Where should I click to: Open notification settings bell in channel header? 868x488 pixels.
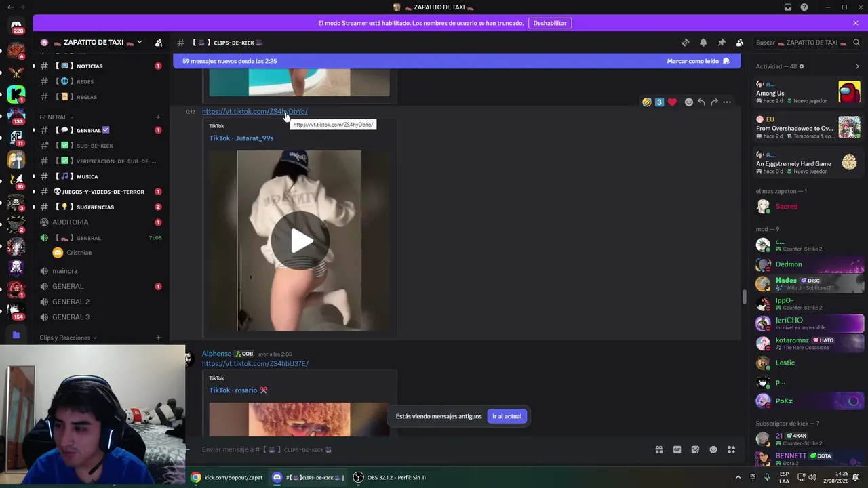pos(703,43)
